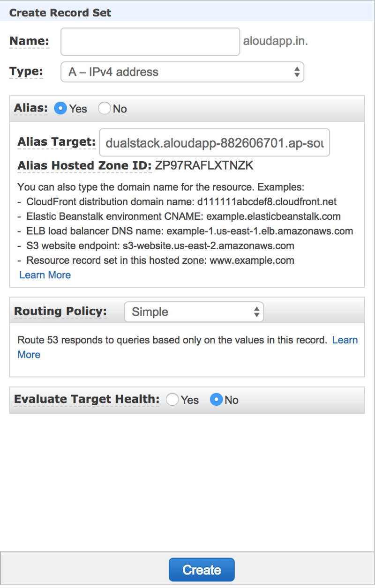Click the Evaluate Target Health label
The height and width of the screenshot is (588, 375).
(87, 399)
